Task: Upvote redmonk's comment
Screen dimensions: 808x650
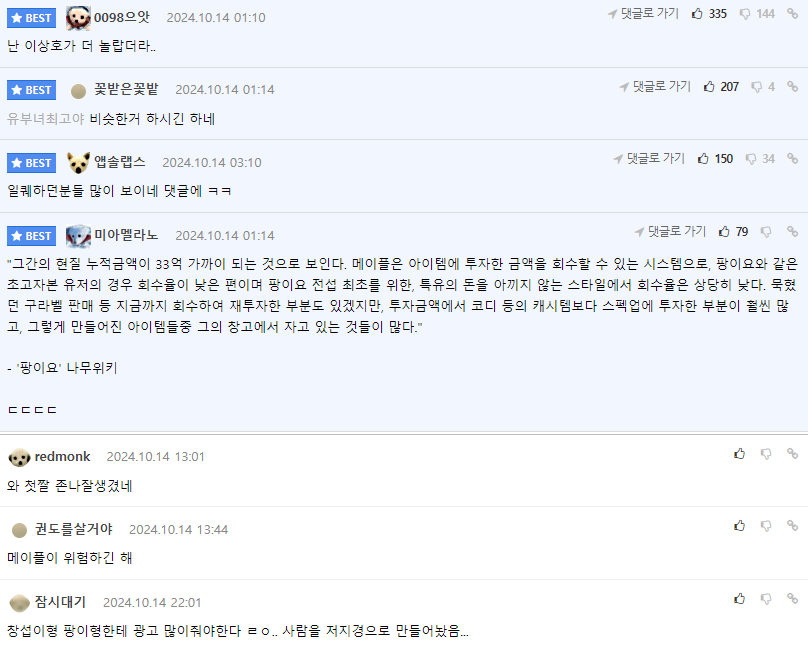Action: point(739,454)
